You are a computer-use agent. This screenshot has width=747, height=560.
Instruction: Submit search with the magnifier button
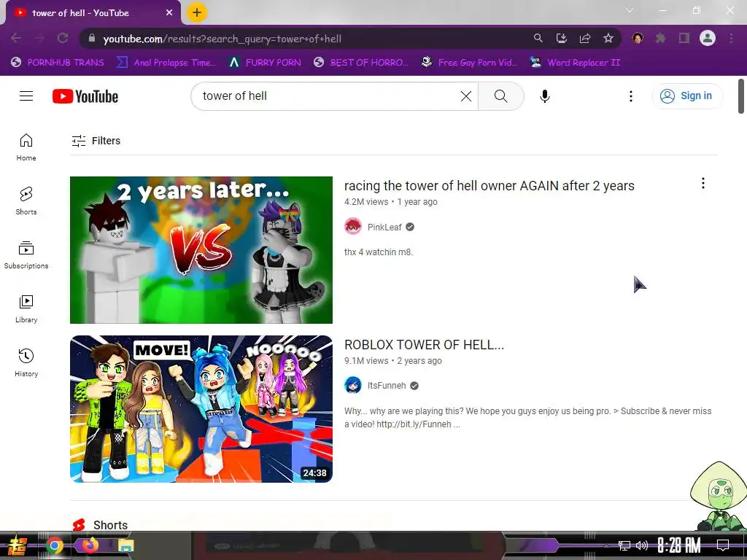(500, 96)
